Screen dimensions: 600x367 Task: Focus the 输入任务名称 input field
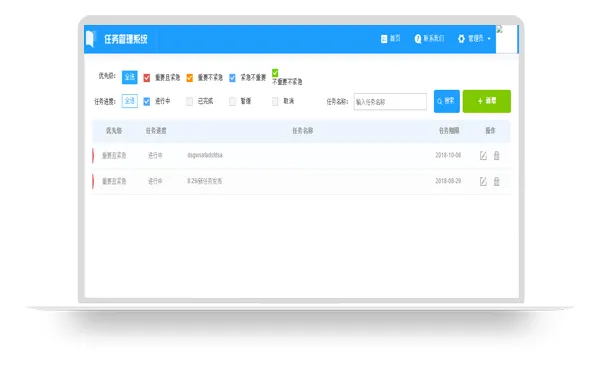click(390, 102)
